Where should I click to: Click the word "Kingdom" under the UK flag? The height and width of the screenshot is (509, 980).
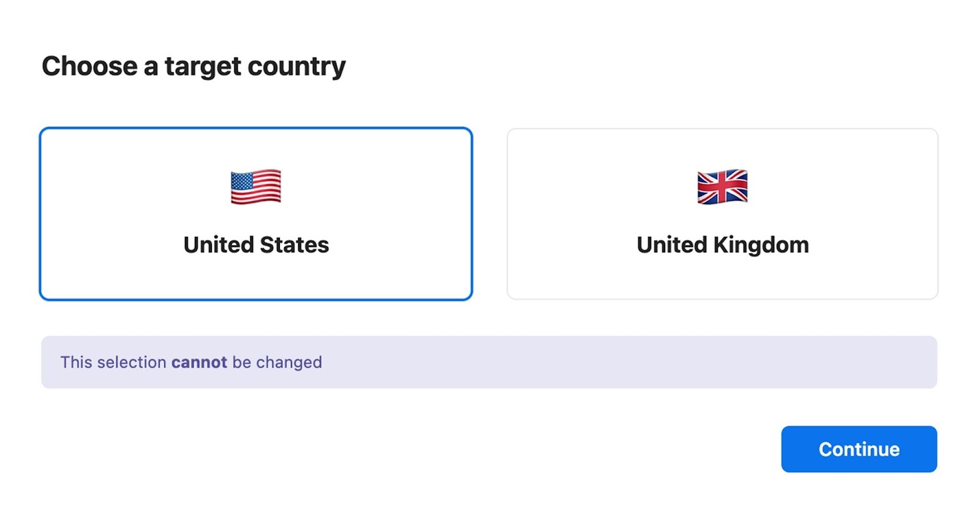pyautogui.click(x=761, y=245)
